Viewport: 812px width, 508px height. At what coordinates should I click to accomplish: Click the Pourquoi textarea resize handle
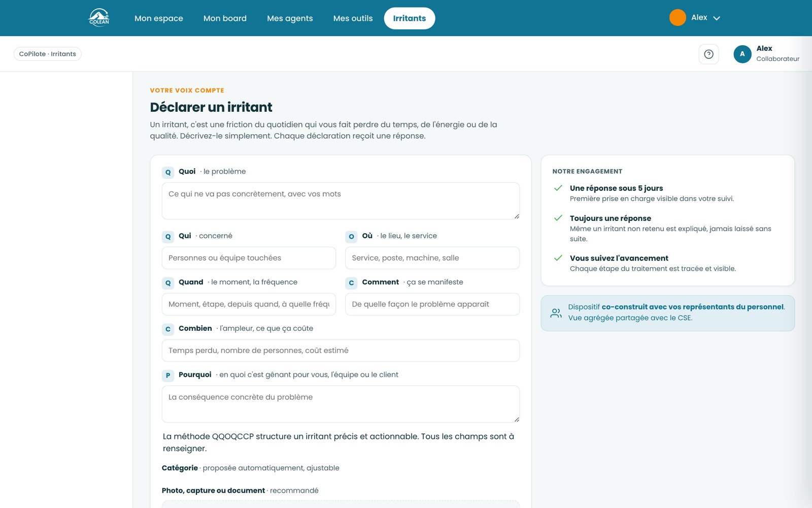(x=517, y=420)
